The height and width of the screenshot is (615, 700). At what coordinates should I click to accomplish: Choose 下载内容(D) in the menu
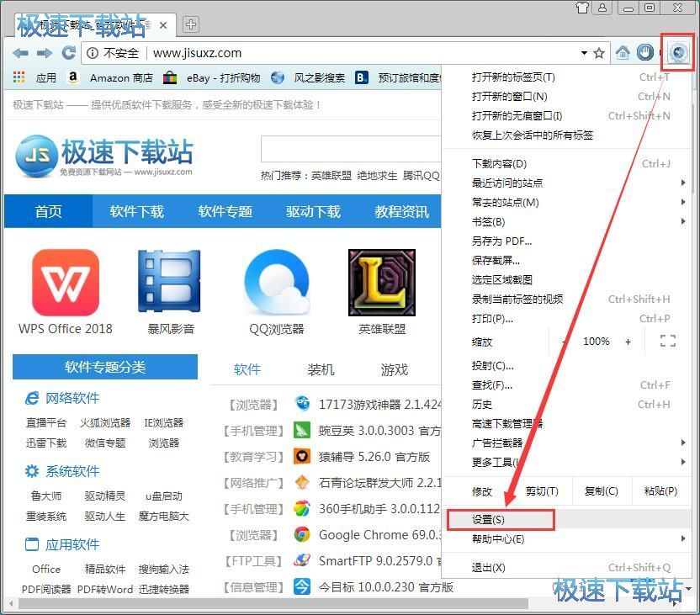coord(567,164)
